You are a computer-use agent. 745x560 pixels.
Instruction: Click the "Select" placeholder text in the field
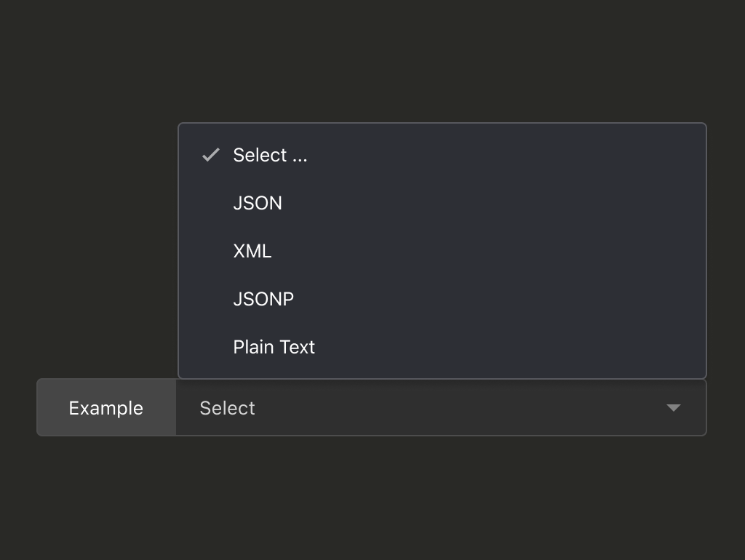click(x=227, y=408)
